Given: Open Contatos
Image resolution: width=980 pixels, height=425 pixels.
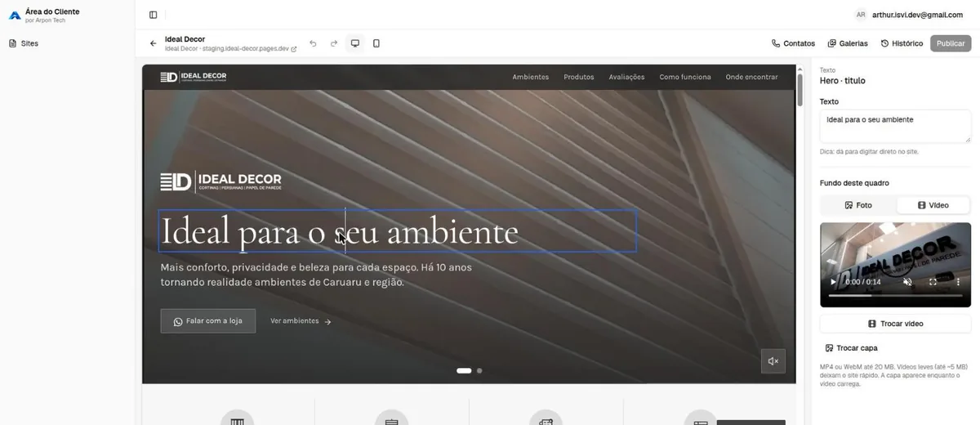Looking at the screenshot, I should tap(793, 43).
